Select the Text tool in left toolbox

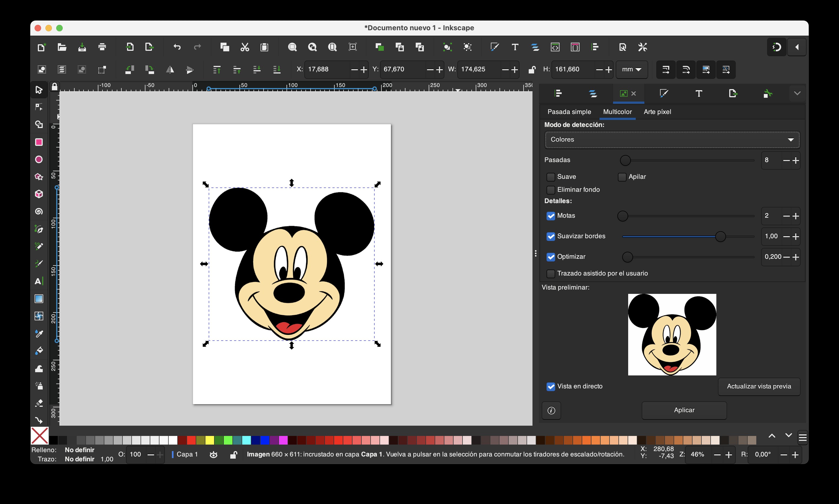pyautogui.click(x=39, y=281)
